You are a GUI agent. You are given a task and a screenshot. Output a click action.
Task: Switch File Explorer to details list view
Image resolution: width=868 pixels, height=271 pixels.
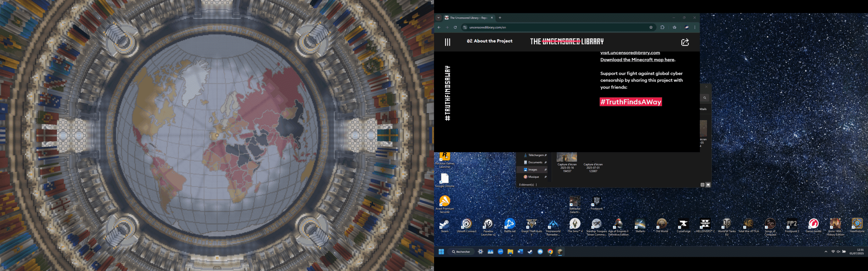coord(703,185)
